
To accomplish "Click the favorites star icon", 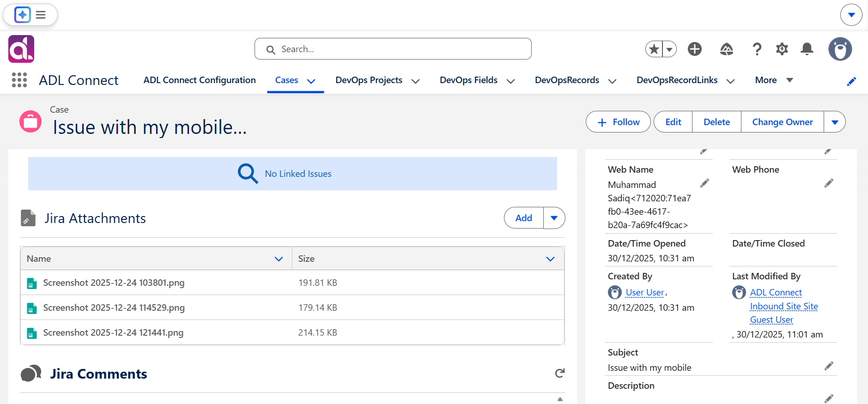I will [x=654, y=49].
